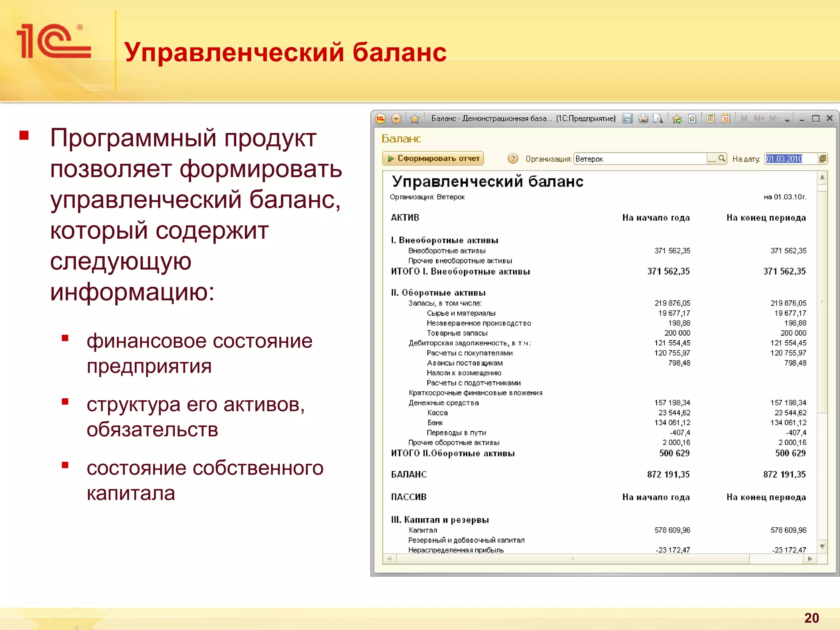Select the АКТИВ header cell
This screenshot has height=630, width=840.
pos(405,217)
